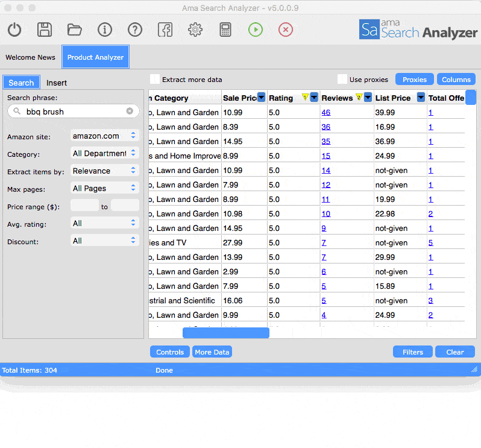Click the Category column header
Image resolution: width=481 pixels, height=448 pixels.
tap(185, 98)
